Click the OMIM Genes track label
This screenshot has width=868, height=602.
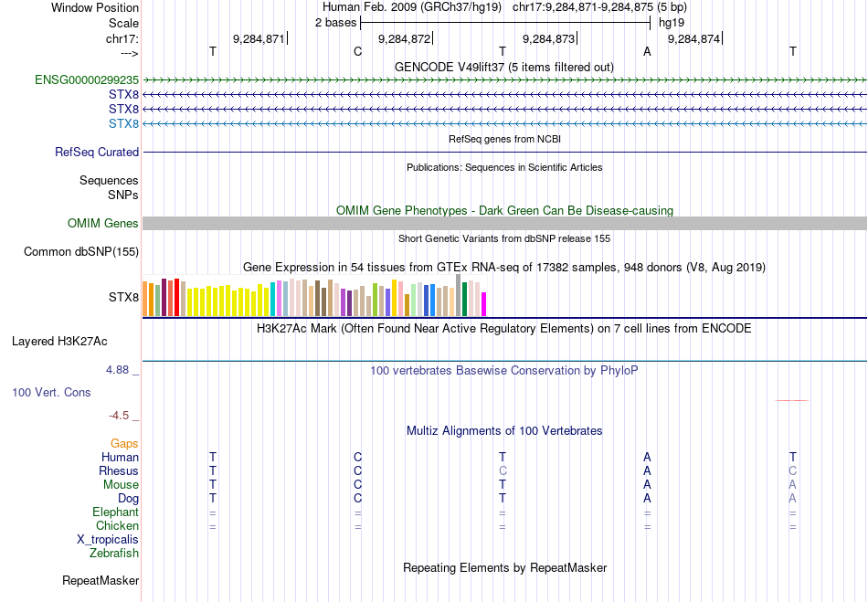click(x=103, y=223)
